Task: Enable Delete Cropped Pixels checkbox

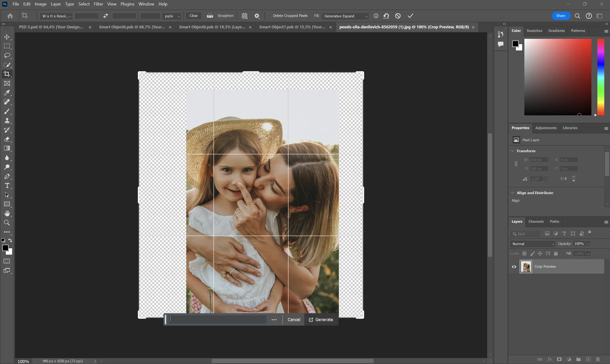Action: click(x=269, y=16)
